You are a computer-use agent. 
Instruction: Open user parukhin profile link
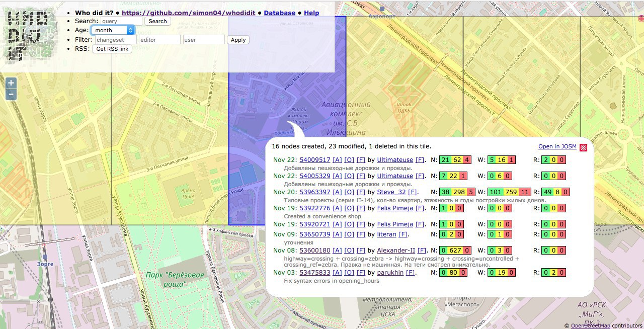[x=390, y=272]
